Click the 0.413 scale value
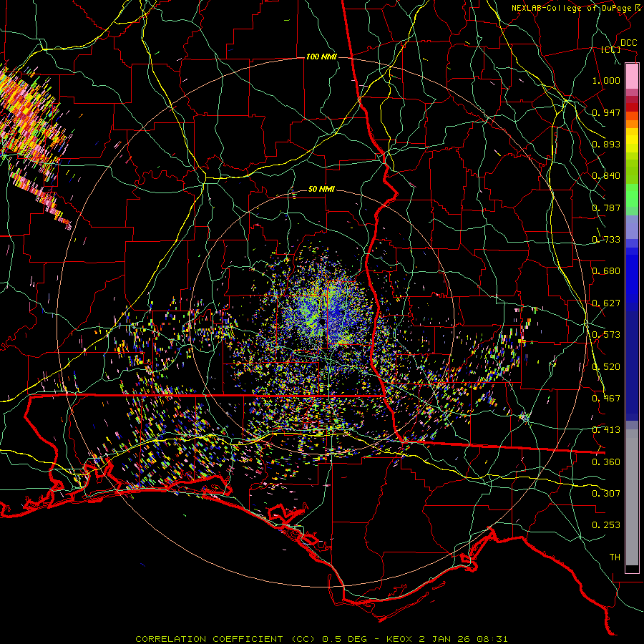 tap(606, 430)
